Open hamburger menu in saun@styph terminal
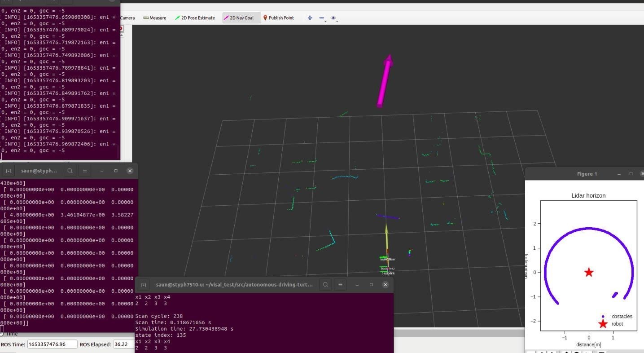Viewport: 644px width, 353px height. point(84,171)
